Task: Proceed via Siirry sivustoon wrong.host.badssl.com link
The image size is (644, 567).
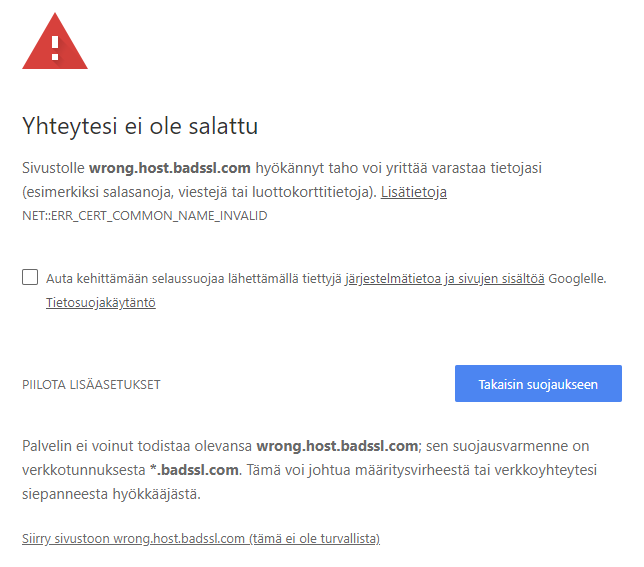Action: tap(201, 539)
